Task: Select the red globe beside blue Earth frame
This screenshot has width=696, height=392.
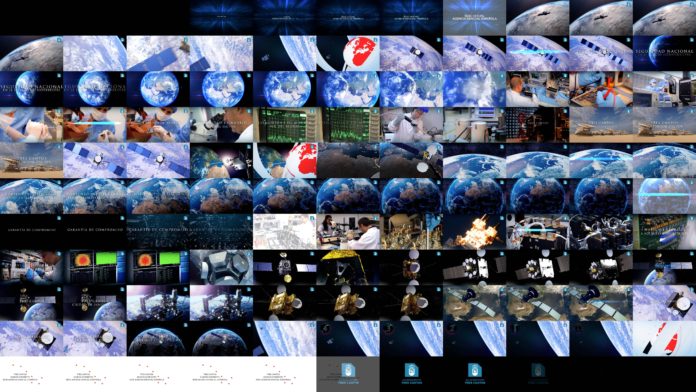Action: point(285,160)
